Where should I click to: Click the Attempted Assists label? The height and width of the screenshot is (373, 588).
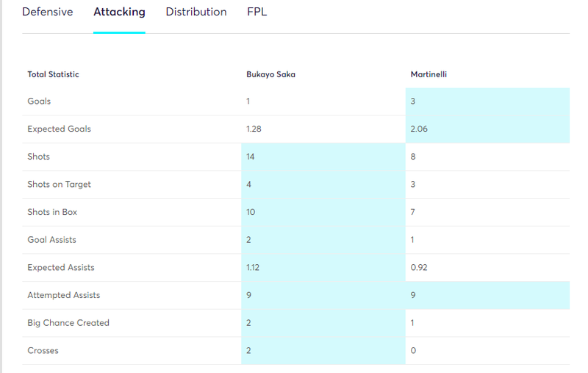pos(64,295)
